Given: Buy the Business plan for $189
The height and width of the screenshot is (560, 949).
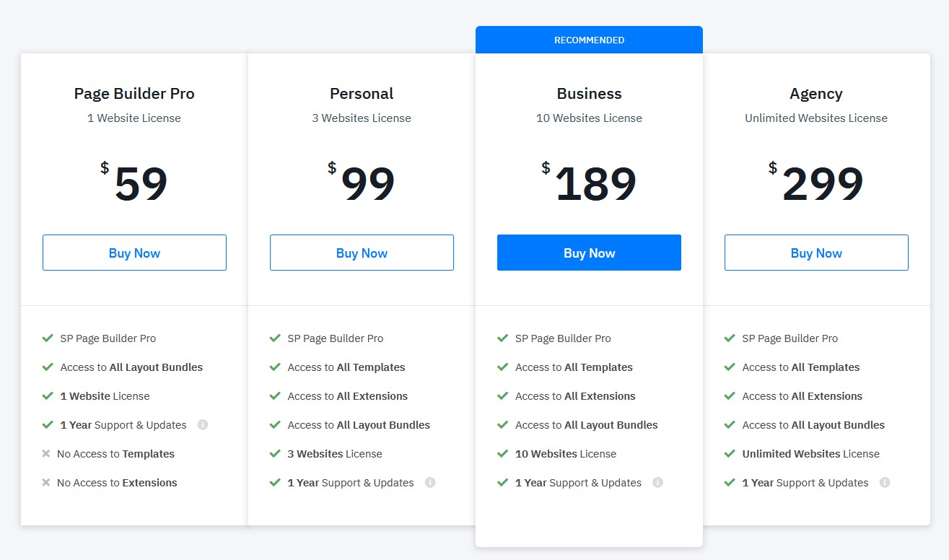Looking at the screenshot, I should (589, 253).
